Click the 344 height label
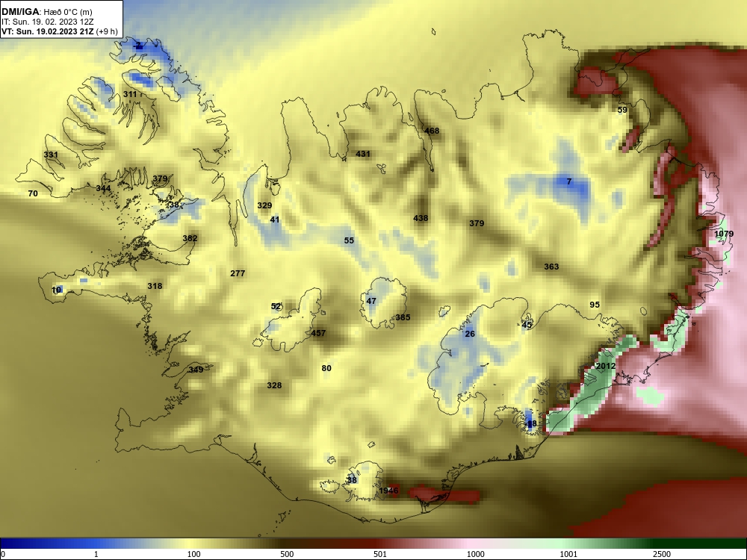Screen dimensions: 747x560 click(x=103, y=188)
